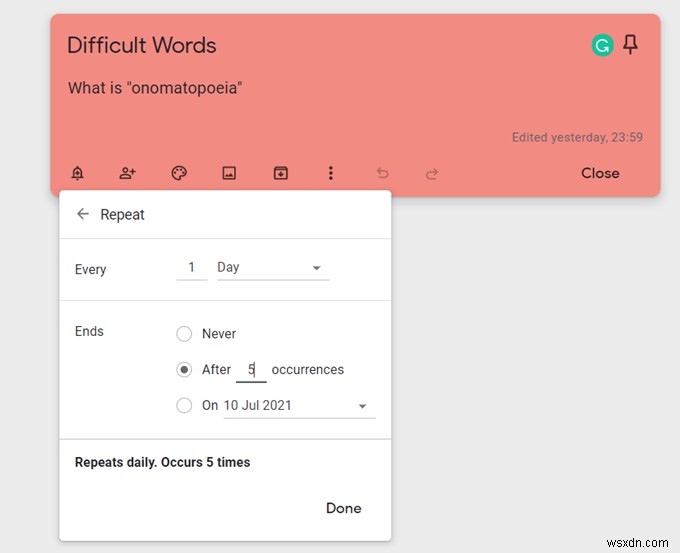Select the On date radio button
The width and height of the screenshot is (680, 553).
pyautogui.click(x=184, y=405)
